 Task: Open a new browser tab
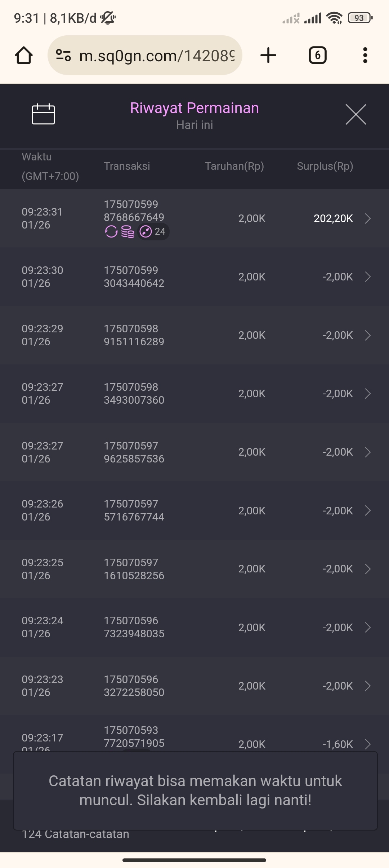point(268,56)
